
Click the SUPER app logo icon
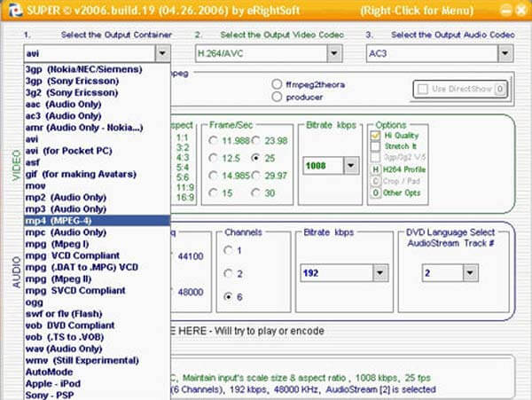pyautogui.click(x=15, y=9)
